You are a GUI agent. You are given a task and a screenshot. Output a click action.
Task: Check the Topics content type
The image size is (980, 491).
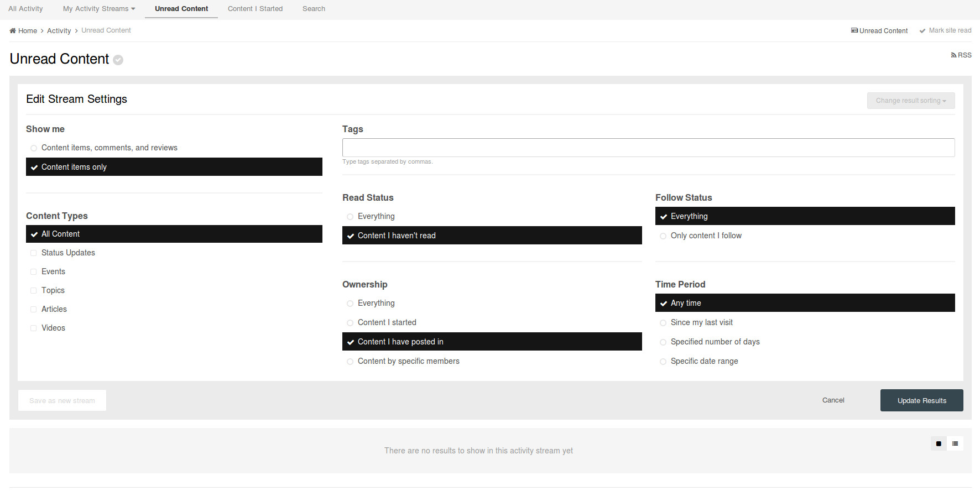34,291
